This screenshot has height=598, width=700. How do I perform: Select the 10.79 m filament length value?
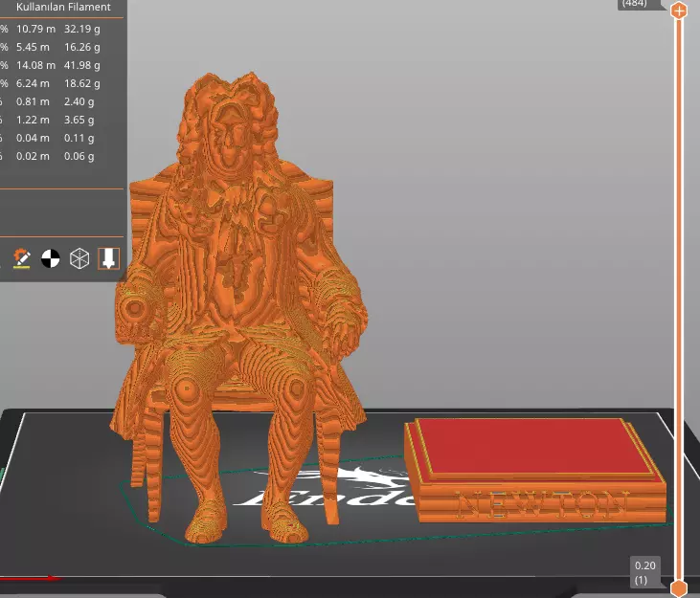point(35,29)
